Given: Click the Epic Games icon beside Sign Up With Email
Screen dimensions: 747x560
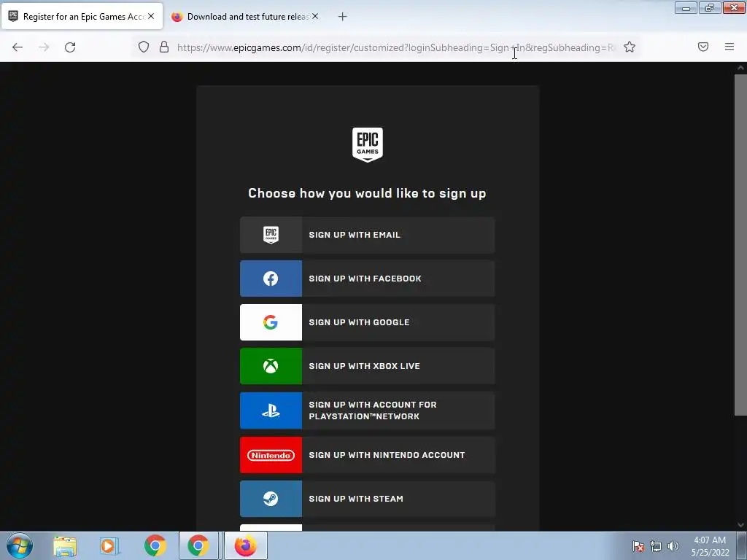Looking at the screenshot, I should coord(271,235).
